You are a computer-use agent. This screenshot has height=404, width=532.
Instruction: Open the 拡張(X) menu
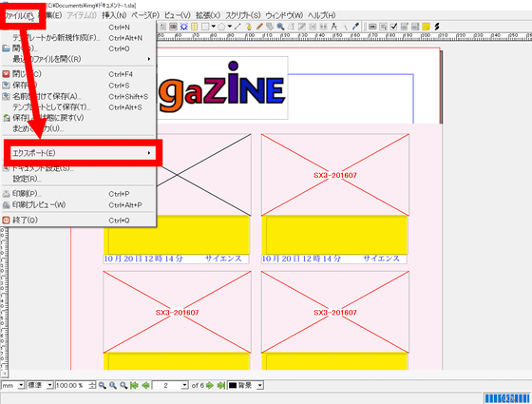pyautogui.click(x=208, y=15)
